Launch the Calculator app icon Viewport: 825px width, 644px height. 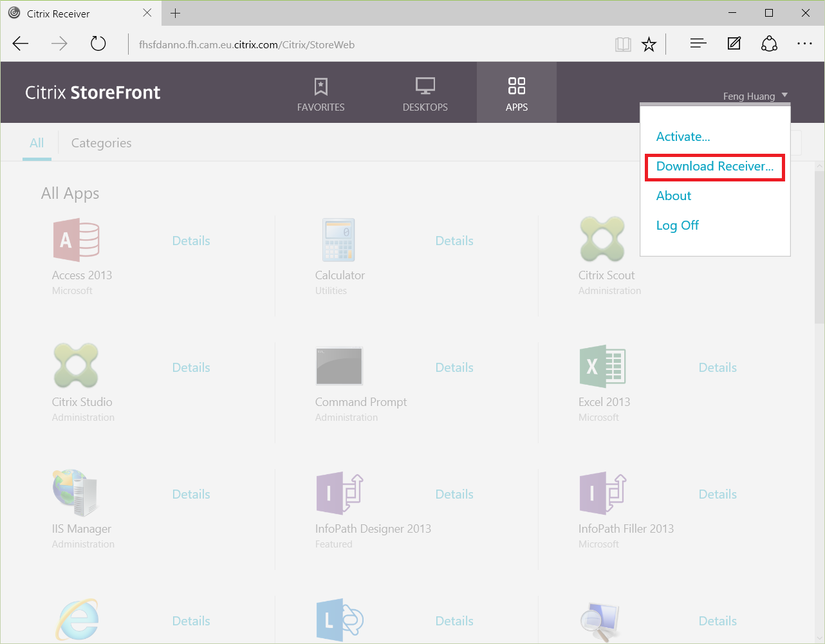[x=338, y=240]
